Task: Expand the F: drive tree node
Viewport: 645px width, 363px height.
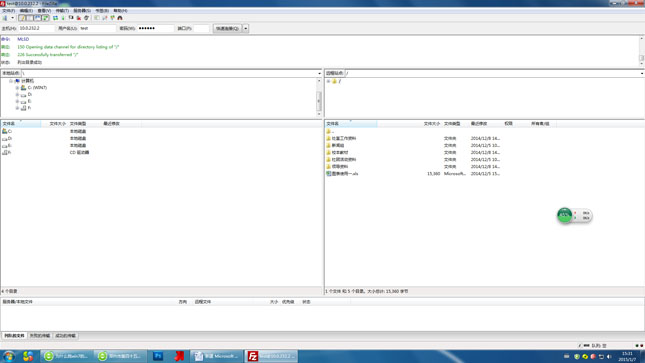Action: 17,108
